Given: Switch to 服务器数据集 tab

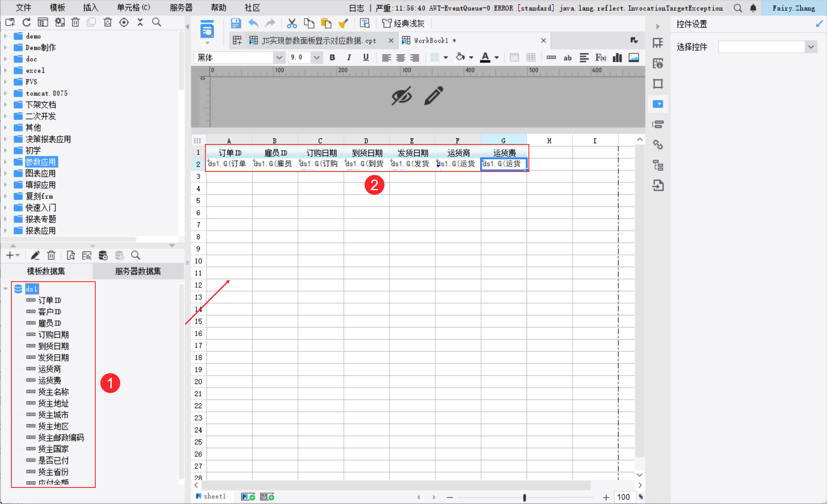Looking at the screenshot, I should tap(138, 271).
